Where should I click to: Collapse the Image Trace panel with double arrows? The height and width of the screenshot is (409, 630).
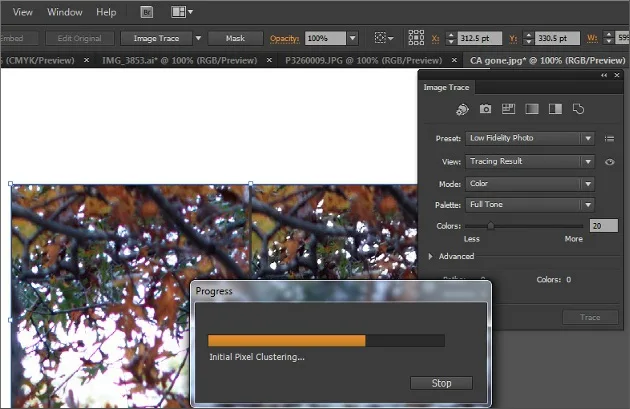604,75
